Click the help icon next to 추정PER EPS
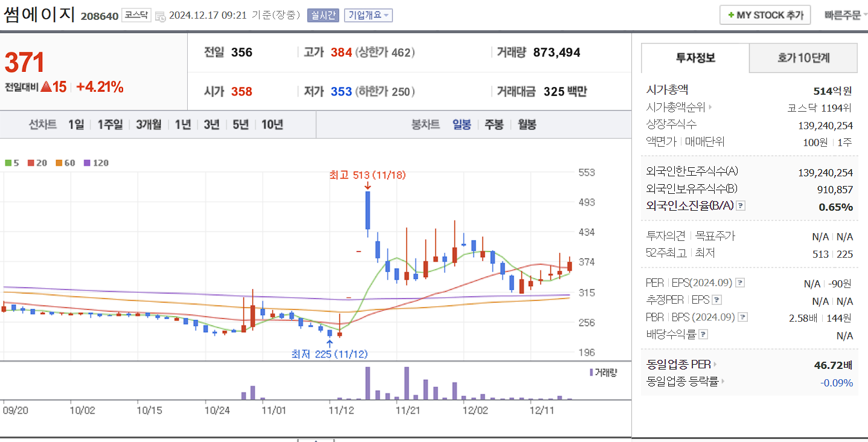Viewport: 868px width, 442px height. (x=715, y=299)
